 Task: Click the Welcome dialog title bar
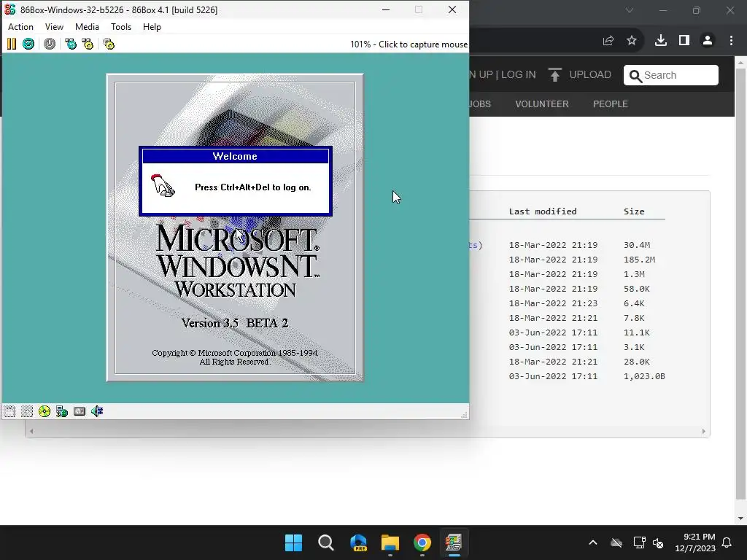236,156
